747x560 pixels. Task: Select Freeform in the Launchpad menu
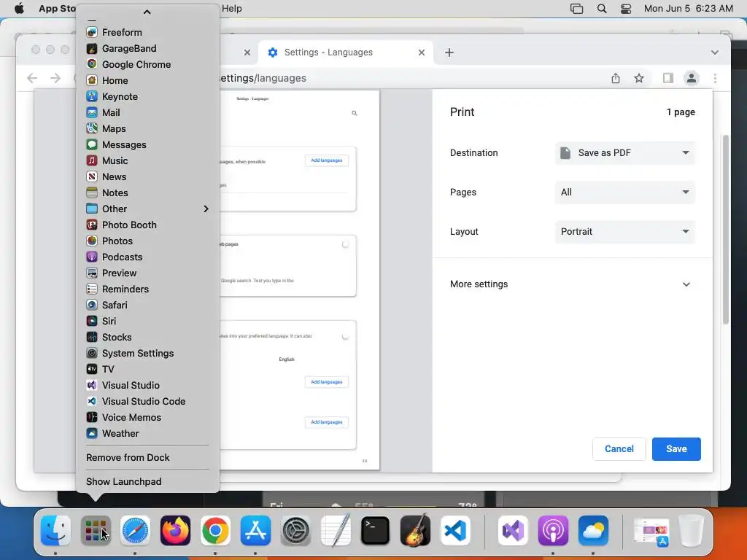(147, 32)
